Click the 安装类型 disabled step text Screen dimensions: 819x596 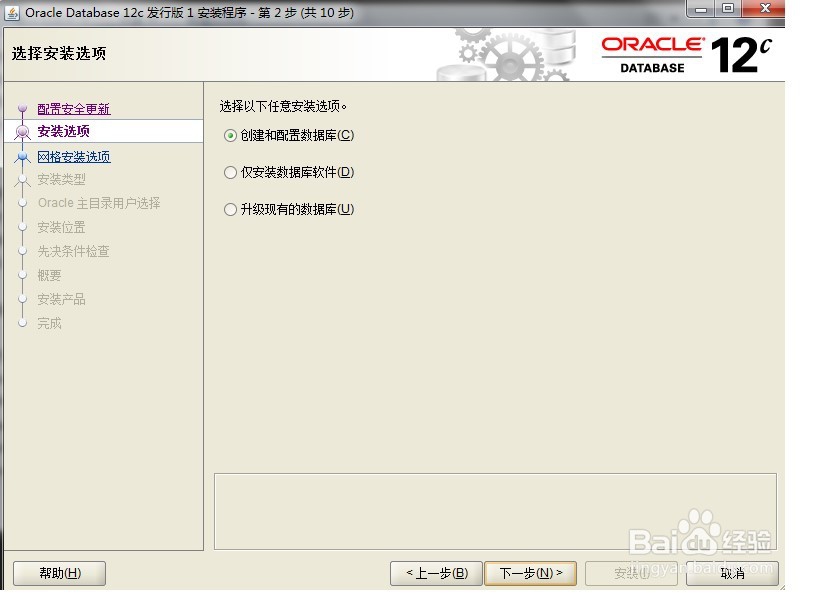[x=61, y=180]
